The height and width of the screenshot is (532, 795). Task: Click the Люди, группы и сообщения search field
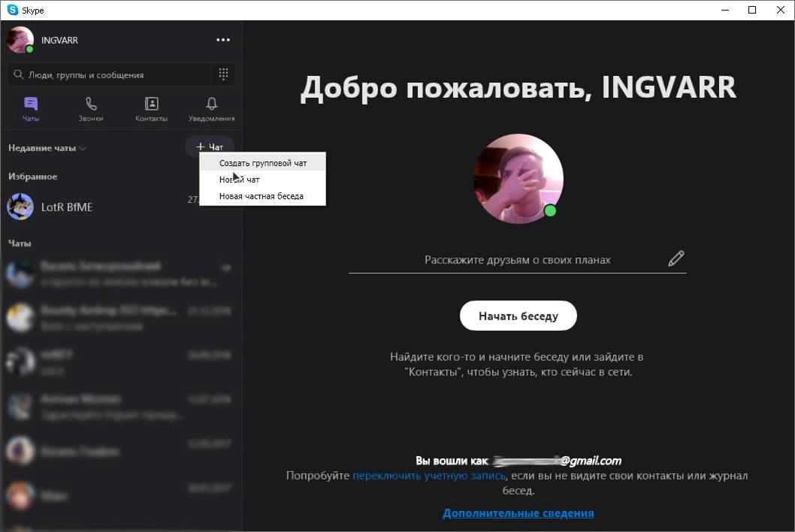pyautogui.click(x=109, y=74)
